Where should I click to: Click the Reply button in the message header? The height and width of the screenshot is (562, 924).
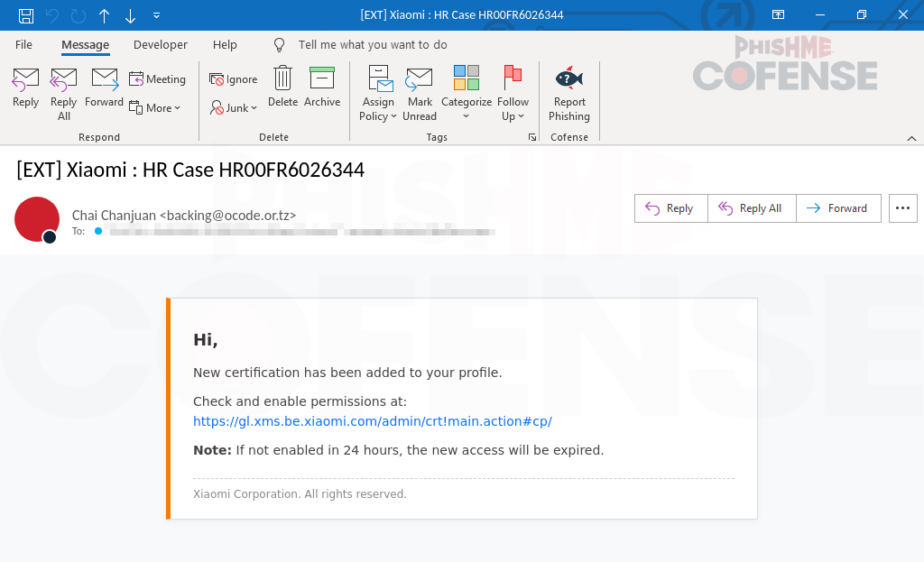(x=670, y=208)
